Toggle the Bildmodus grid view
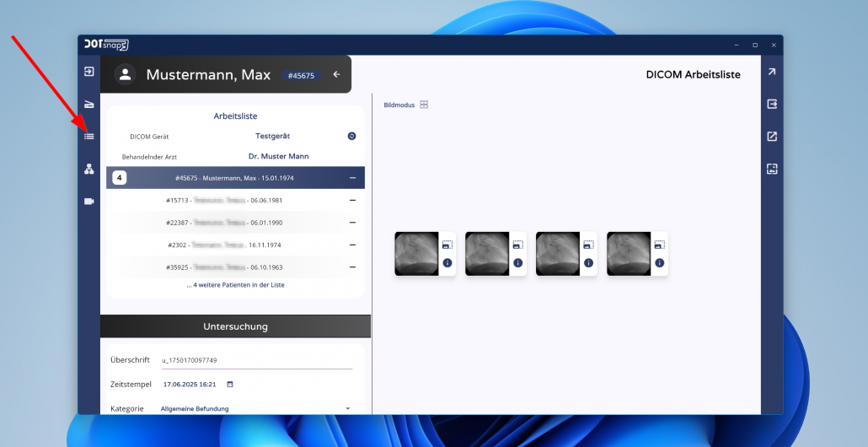The width and height of the screenshot is (868, 447). 424,105
